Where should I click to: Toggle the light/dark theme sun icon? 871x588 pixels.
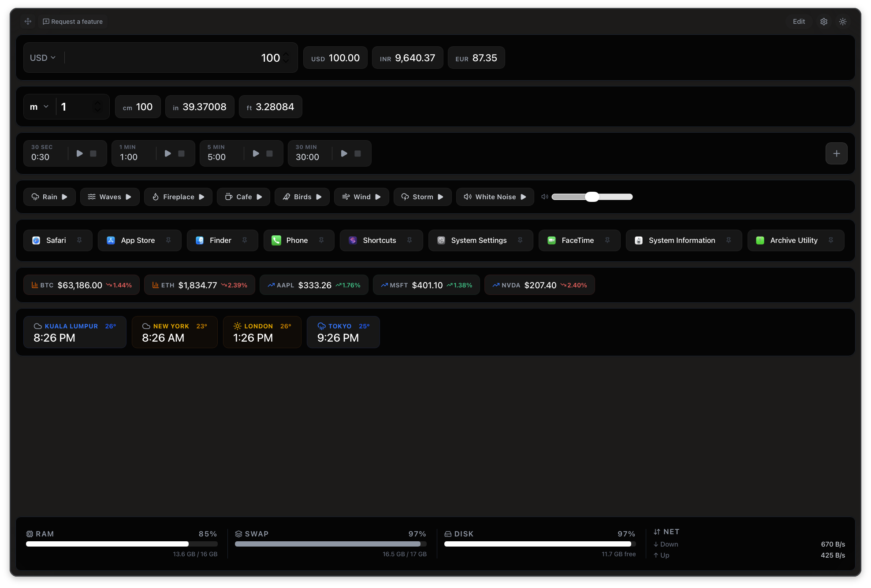[842, 21]
